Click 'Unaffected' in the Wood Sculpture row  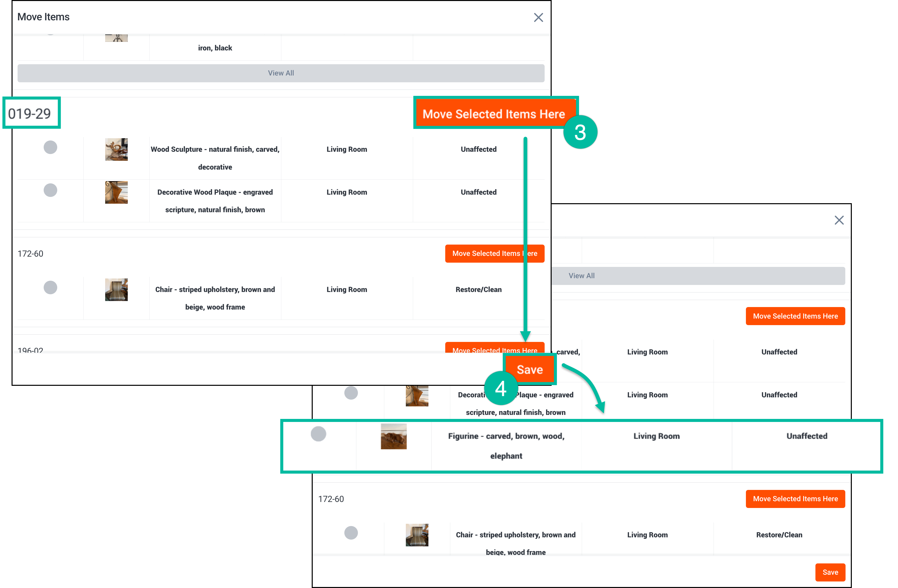point(478,149)
